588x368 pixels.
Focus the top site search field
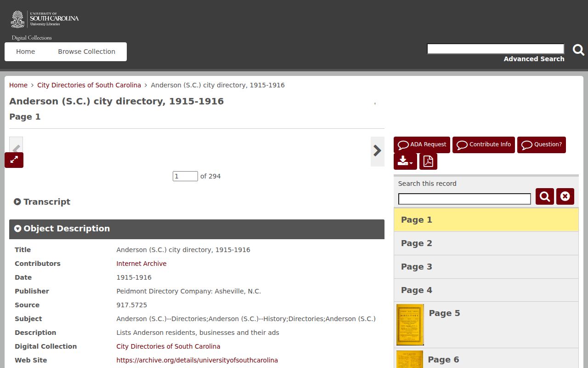click(x=496, y=49)
